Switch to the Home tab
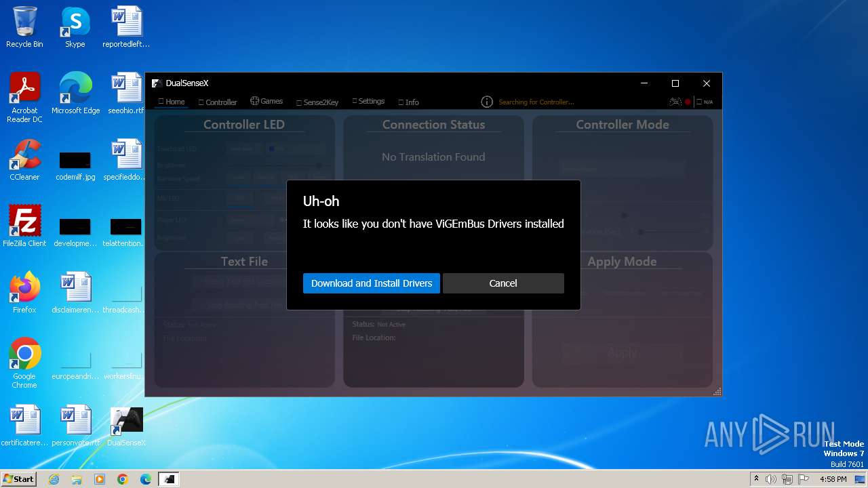 pos(172,102)
